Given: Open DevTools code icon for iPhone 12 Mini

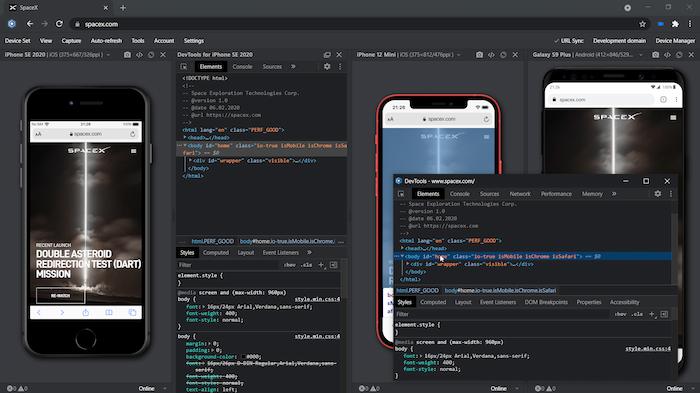Looking at the screenshot, I should tap(491, 54).
